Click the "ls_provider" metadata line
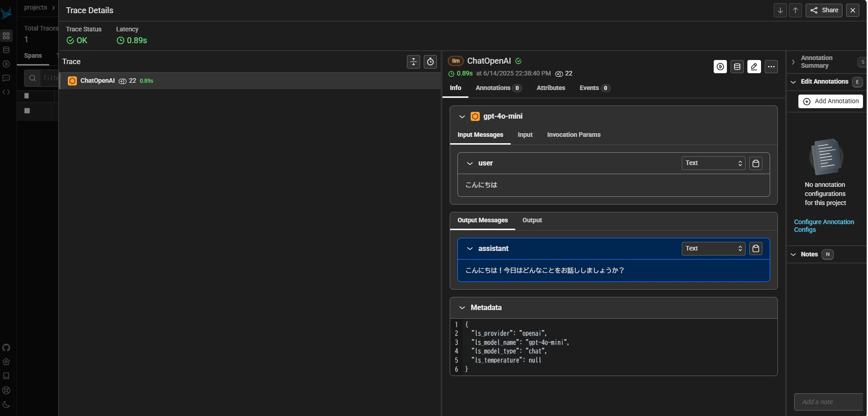 click(x=509, y=334)
